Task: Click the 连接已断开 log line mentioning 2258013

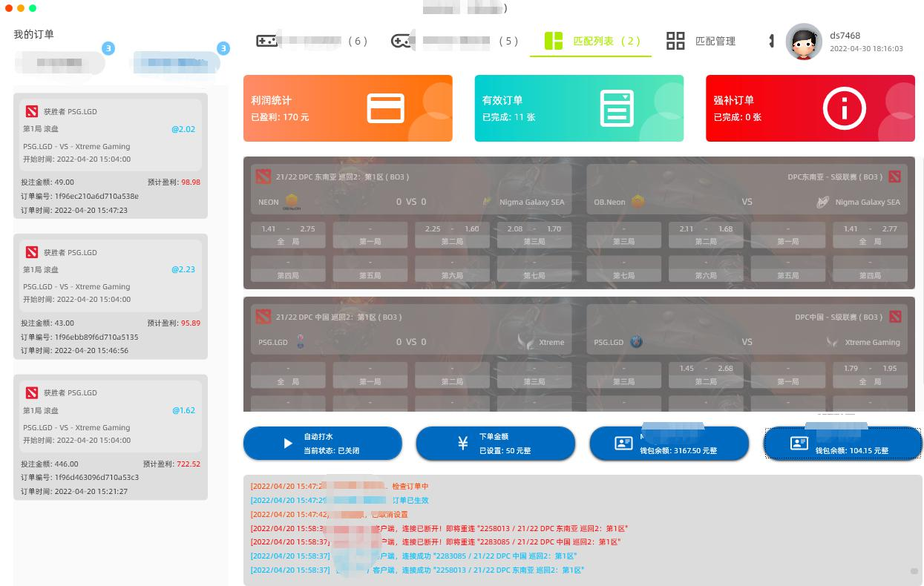Action: (x=439, y=528)
